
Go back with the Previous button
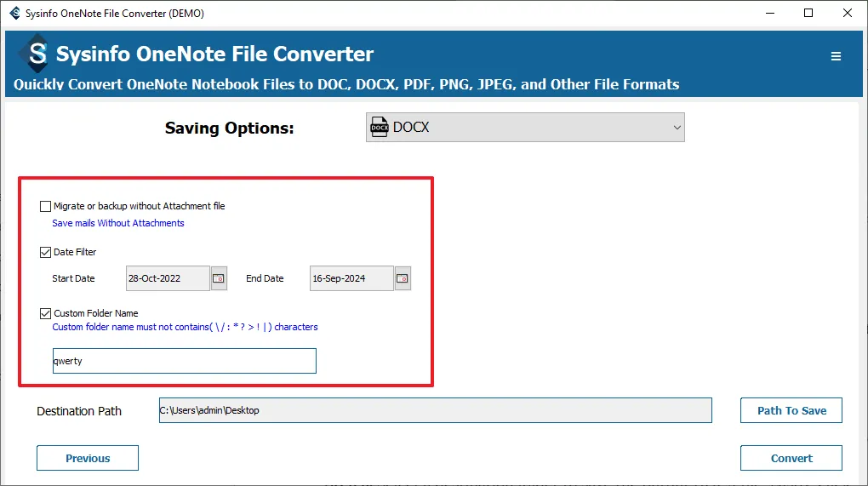(88, 458)
